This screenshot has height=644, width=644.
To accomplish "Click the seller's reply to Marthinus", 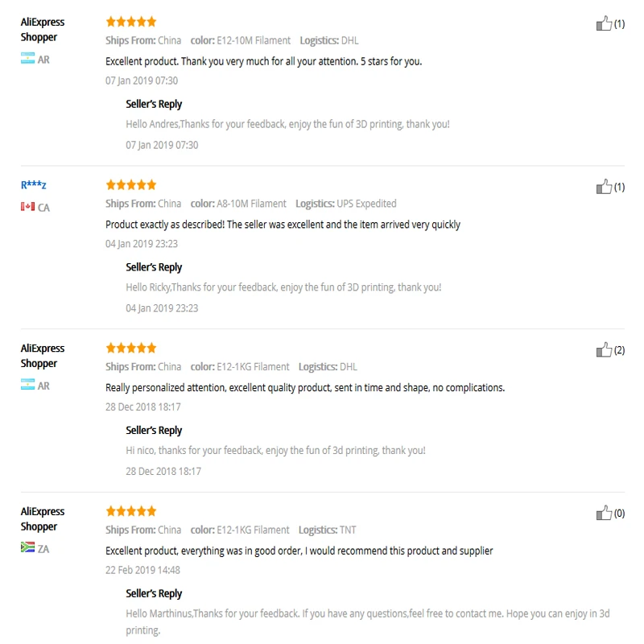I will coord(368,621).
